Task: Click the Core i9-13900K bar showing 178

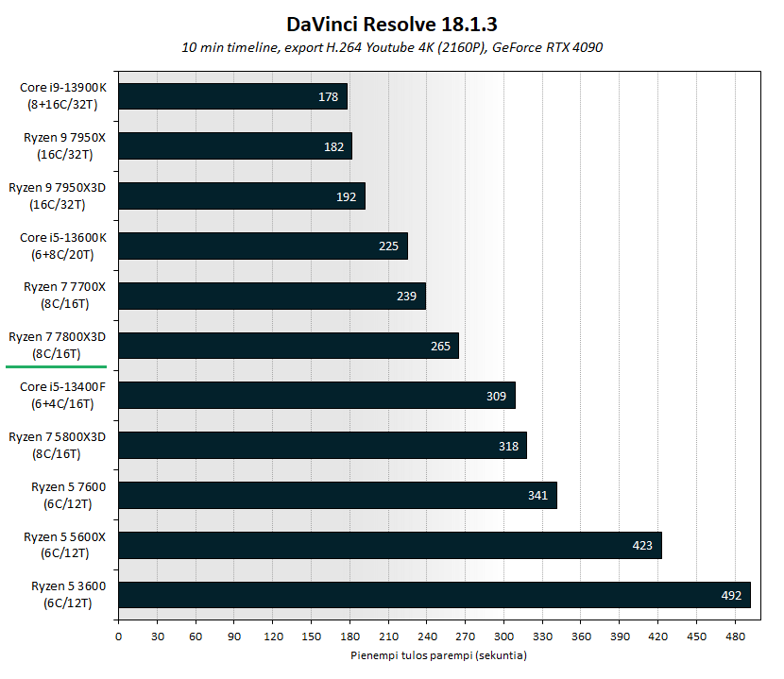Action: (x=233, y=96)
